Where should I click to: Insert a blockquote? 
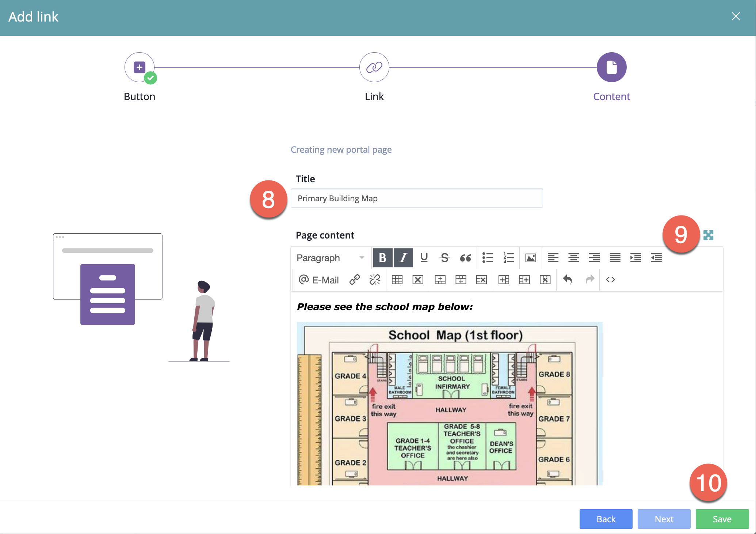(x=465, y=258)
